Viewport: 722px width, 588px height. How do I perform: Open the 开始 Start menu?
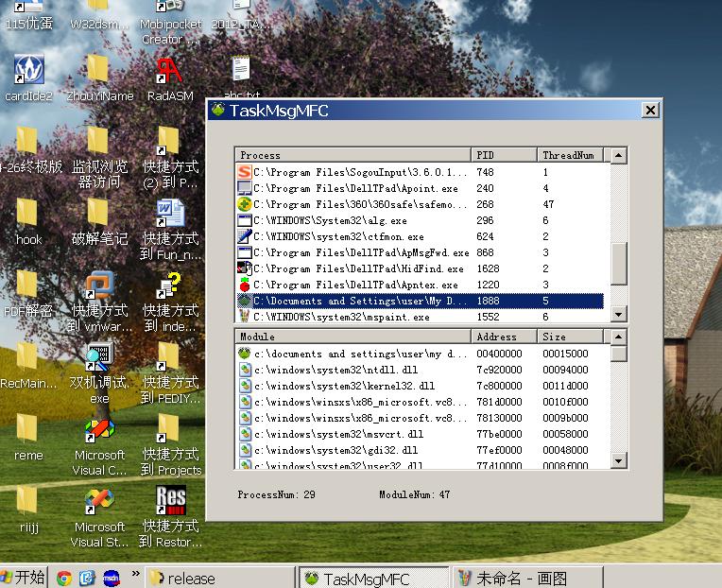23,578
